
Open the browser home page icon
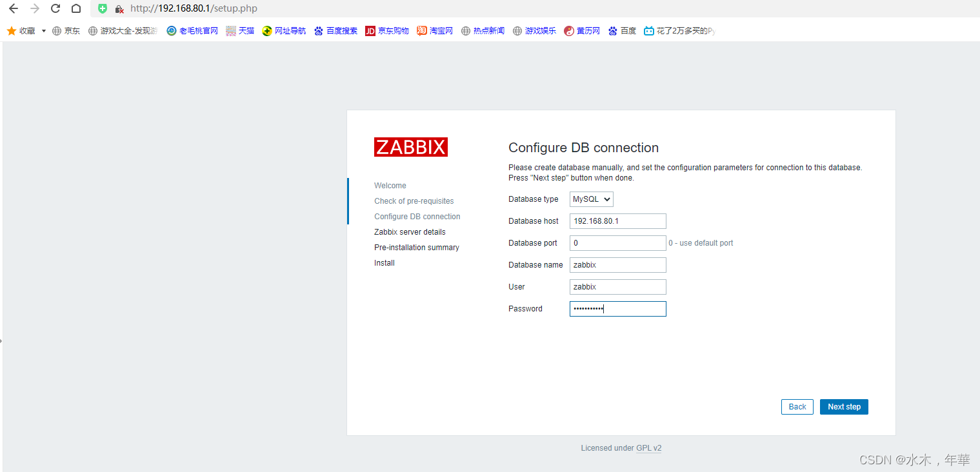click(x=76, y=8)
